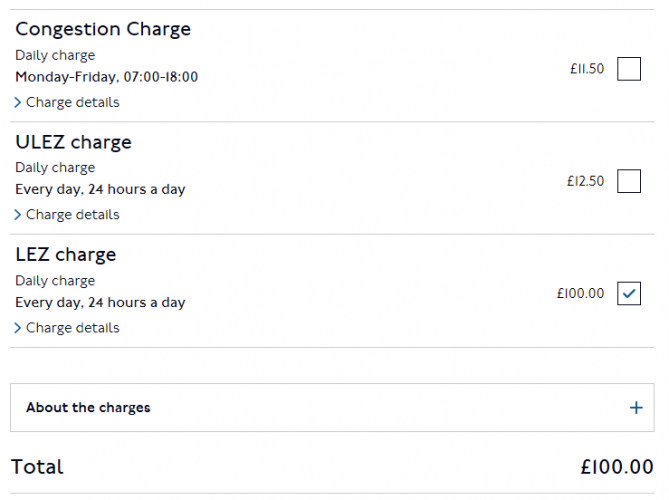
Task: Click the £100.00 LEZ charge price
Action: coord(581,294)
